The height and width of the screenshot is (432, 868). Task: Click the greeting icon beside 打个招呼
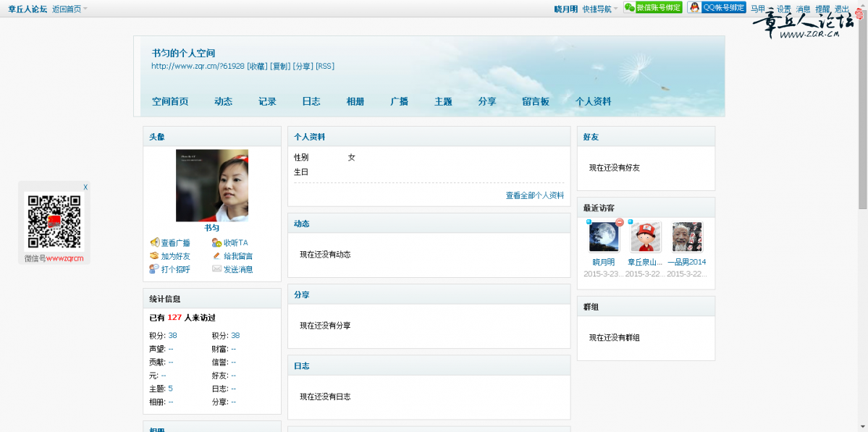click(154, 269)
